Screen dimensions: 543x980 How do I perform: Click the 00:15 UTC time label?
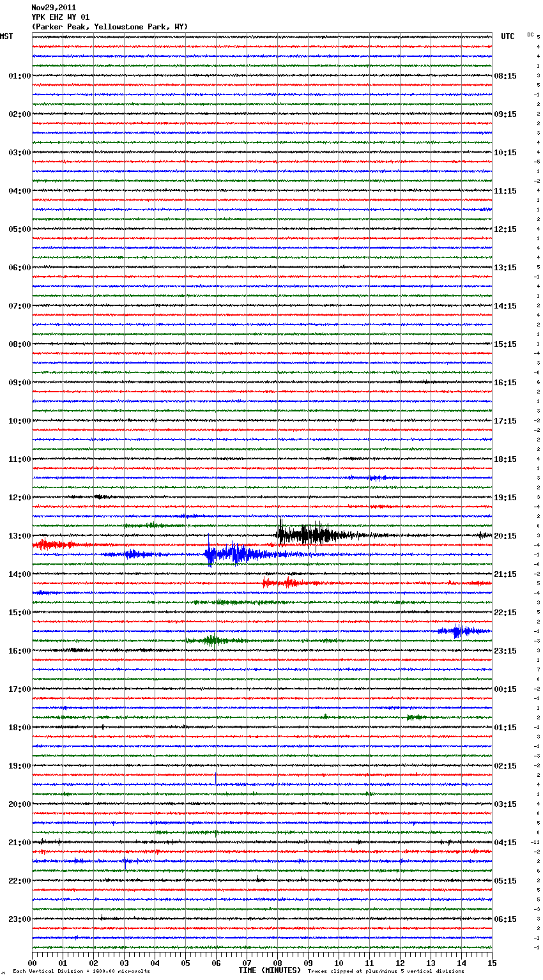tap(505, 689)
